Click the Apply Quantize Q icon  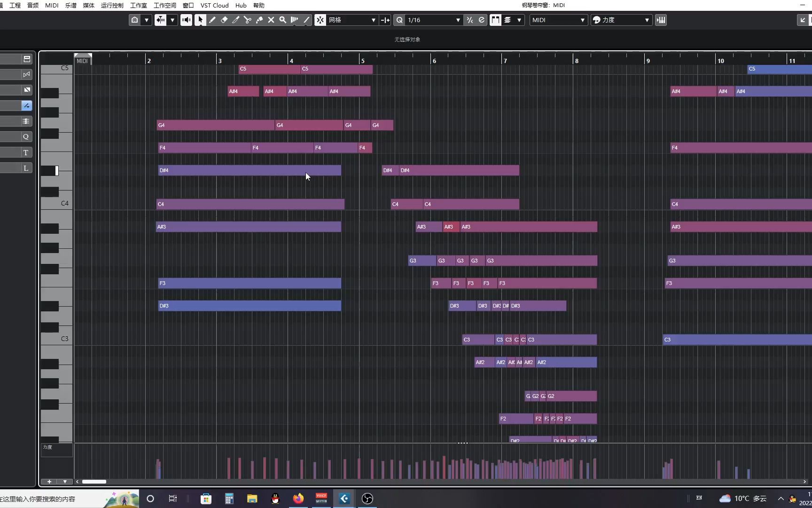[399, 20]
